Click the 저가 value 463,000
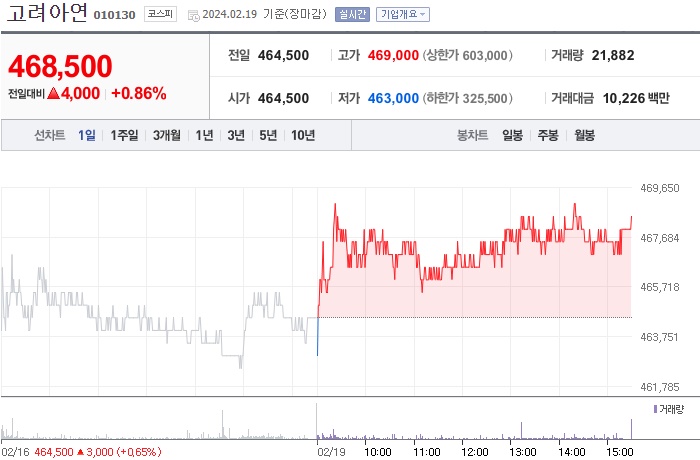Screen dimensions: 700x460 pos(393,98)
